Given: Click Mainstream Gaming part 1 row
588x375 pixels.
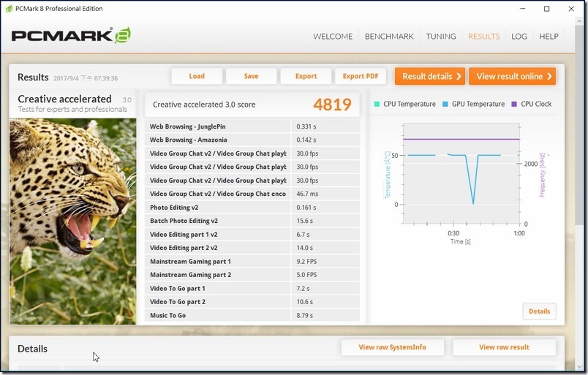Looking at the screenshot, I should [x=252, y=262].
